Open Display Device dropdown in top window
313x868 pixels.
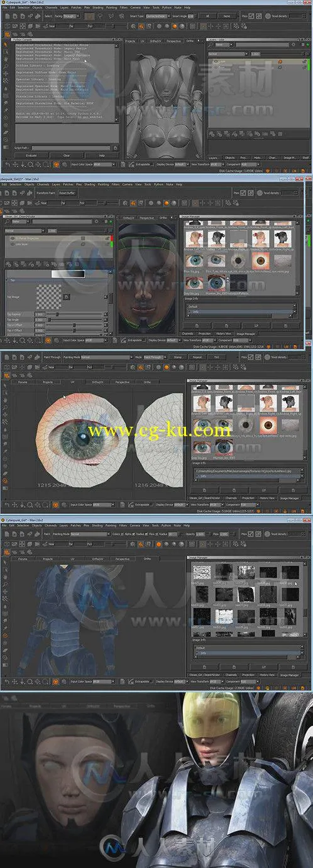[x=182, y=164]
